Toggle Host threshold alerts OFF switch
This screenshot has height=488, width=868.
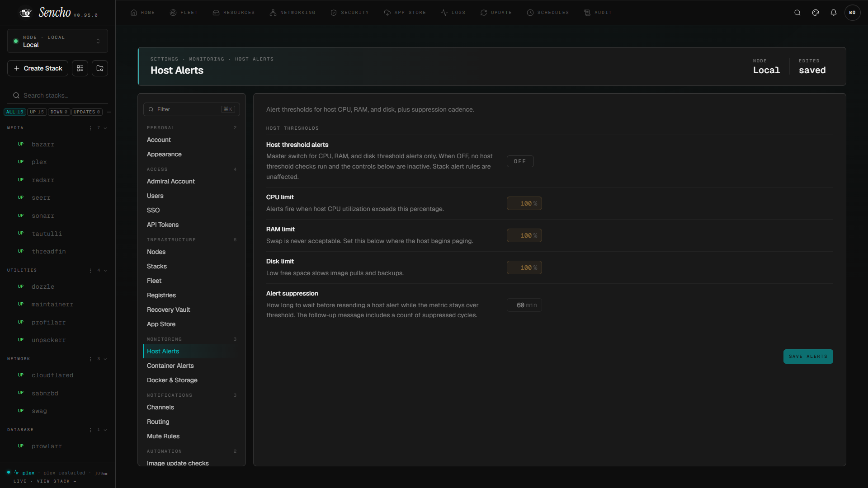click(520, 161)
